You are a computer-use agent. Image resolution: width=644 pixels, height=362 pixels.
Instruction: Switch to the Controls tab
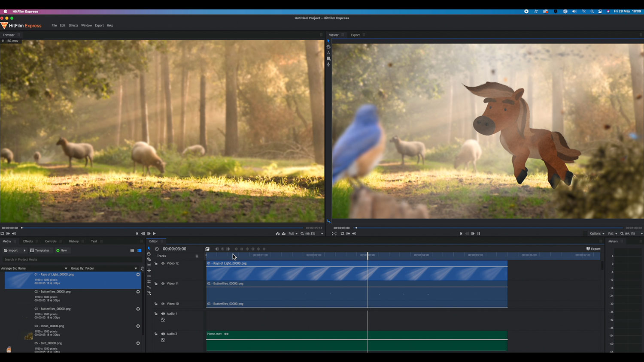click(51, 241)
